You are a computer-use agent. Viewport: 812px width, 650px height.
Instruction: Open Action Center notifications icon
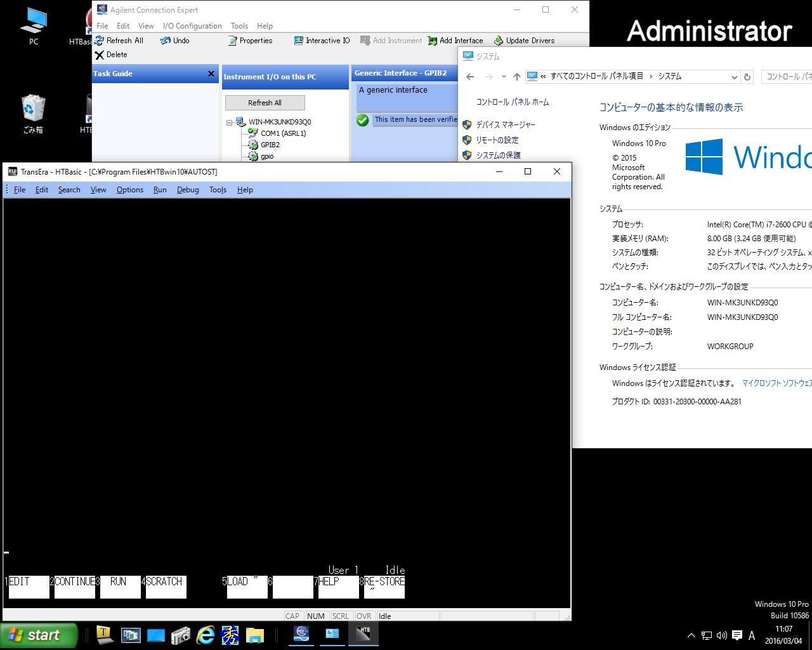tap(737, 635)
